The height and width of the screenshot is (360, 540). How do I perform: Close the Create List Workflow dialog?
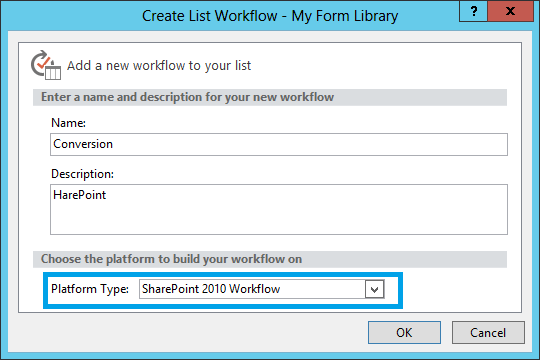511,11
